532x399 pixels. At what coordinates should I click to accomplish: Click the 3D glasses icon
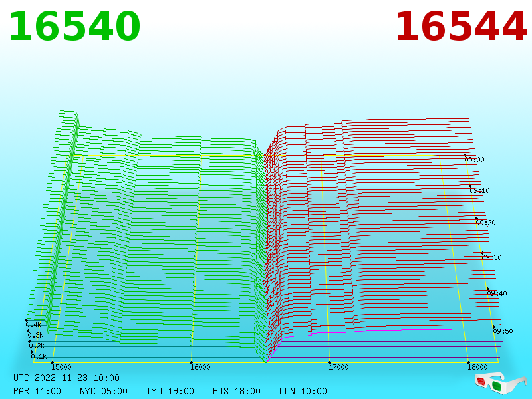[x=500, y=383]
